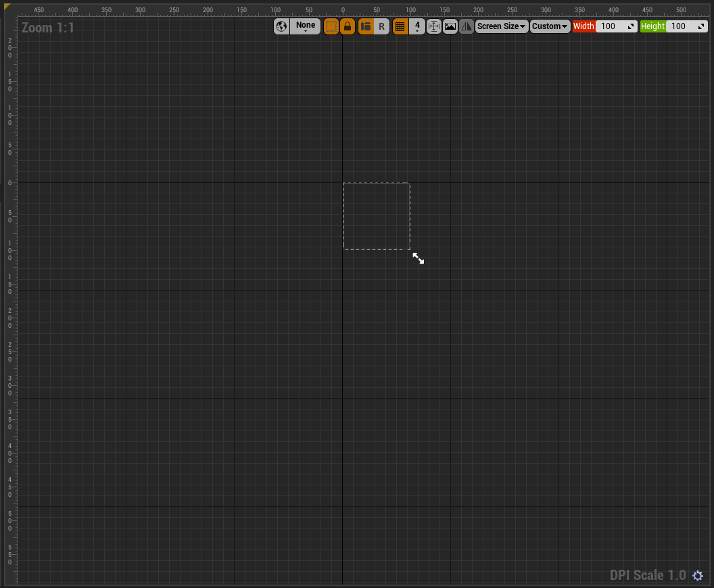Toggle grid snapping button
Viewport: 714px width, 588px height.
tap(400, 26)
